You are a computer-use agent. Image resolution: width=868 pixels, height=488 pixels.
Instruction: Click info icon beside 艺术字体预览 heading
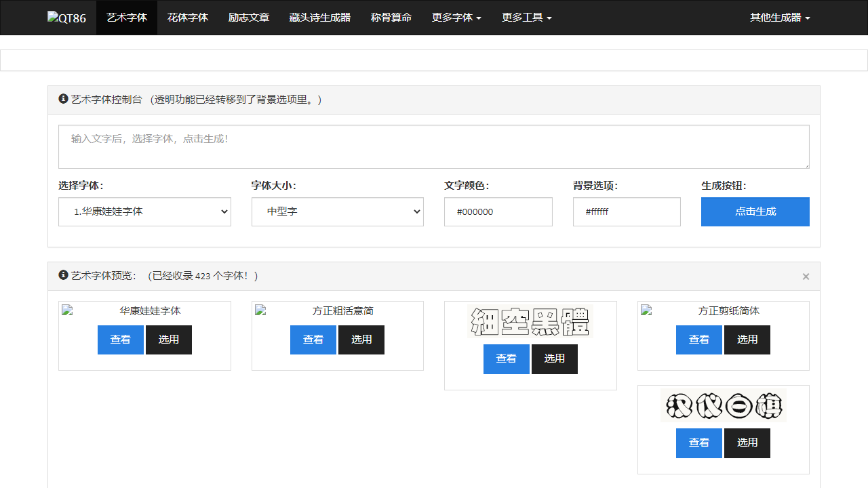(x=64, y=275)
